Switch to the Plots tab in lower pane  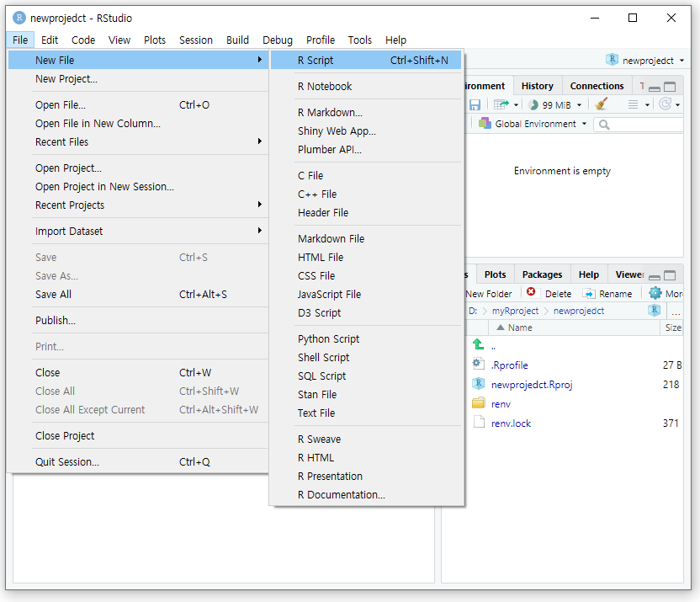[x=495, y=274]
